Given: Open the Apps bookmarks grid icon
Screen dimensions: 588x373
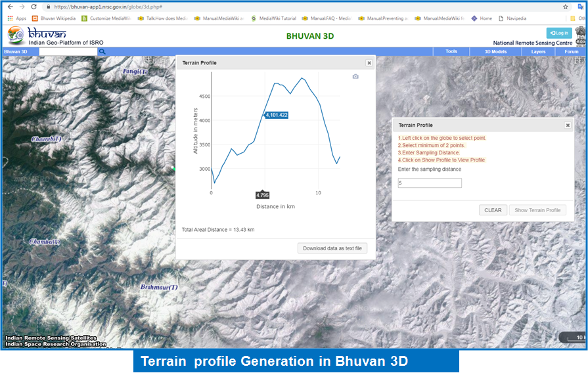Looking at the screenshot, I should click(x=10, y=18).
